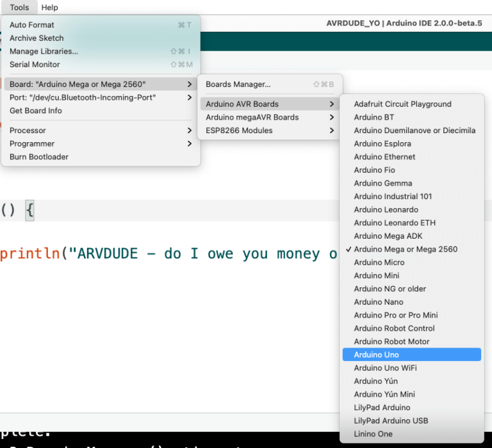Select Arduino Leonardo board

point(412,209)
